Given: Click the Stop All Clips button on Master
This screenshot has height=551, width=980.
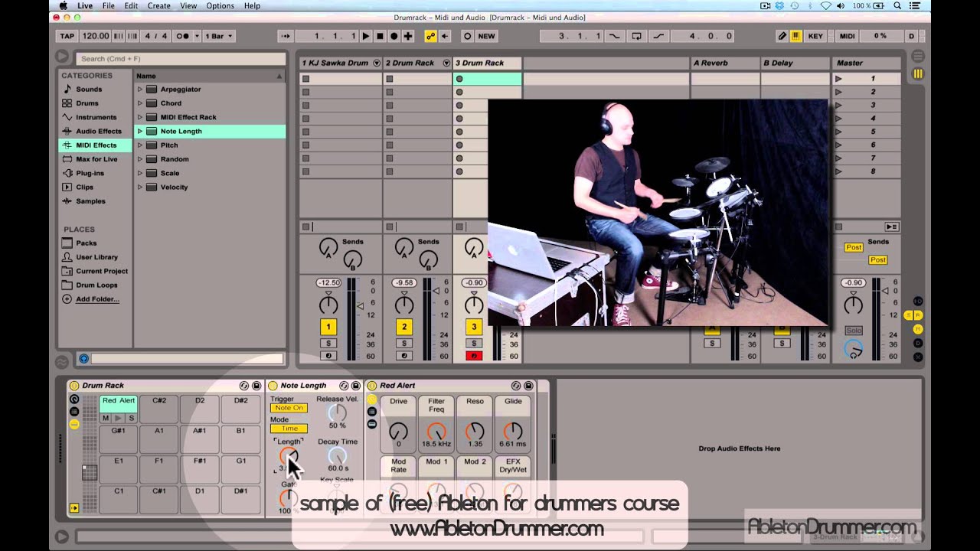Looking at the screenshot, I should 838,227.
